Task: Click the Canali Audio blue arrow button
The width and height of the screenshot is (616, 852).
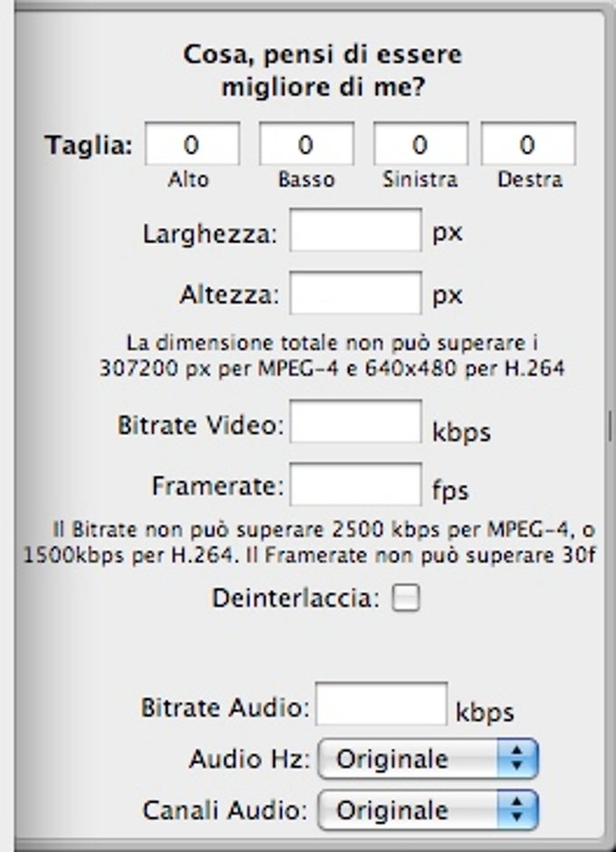Action: pyautogui.click(x=517, y=810)
